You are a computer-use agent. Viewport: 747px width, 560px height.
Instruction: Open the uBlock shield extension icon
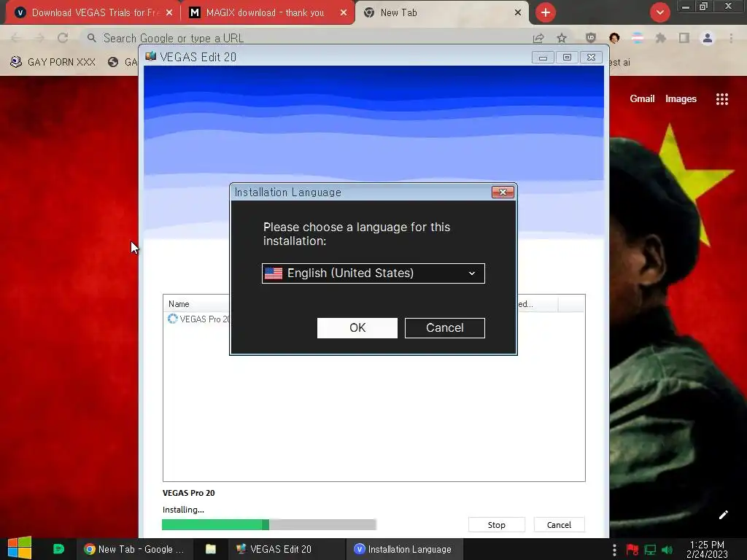pyautogui.click(x=591, y=38)
